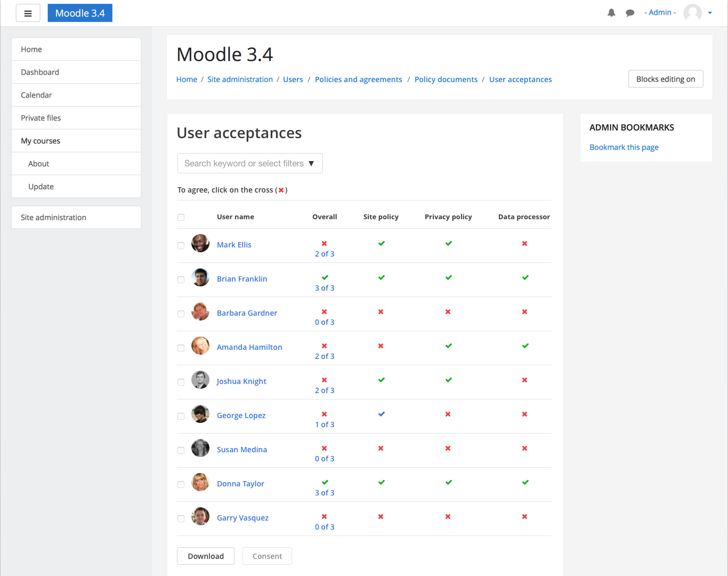The width and height of the screenshot is (728, 576).
Task: Click George Lopez data processor red cross
Action: pyautogui.click(x=525, y=414)
